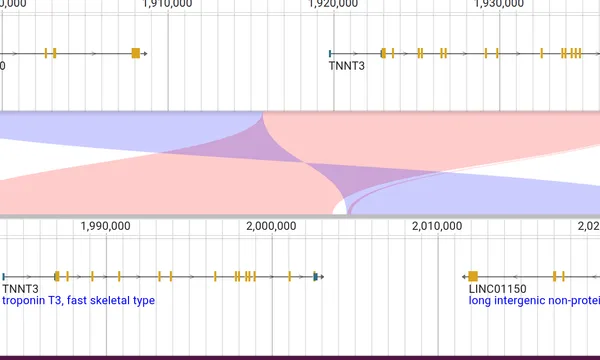Select the TNNT3 gene label in the top track
Viewport: 600px width, 360px height.
(347, 66)
